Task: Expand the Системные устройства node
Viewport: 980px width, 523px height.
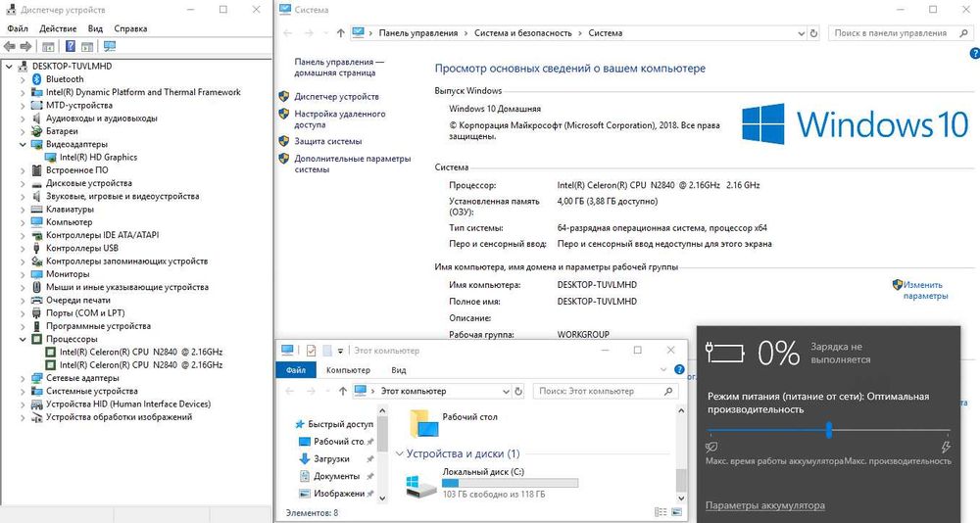Action: point(23,391)
